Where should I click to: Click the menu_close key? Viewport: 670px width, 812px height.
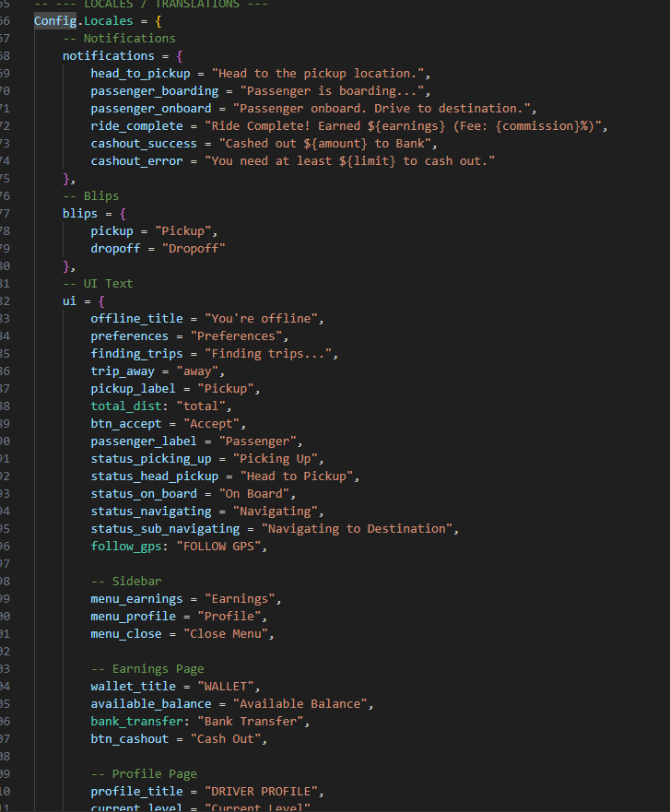(126, 634)
